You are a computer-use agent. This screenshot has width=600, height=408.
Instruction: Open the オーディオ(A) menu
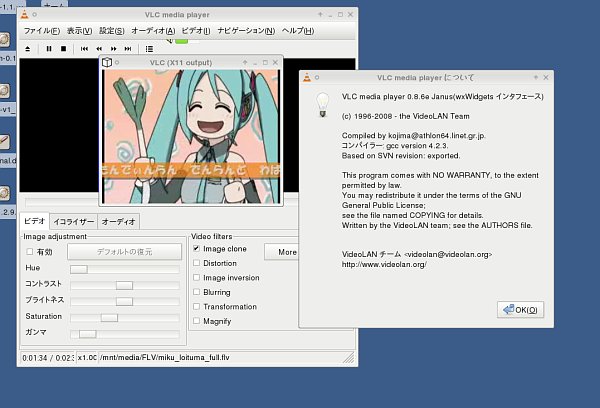tap(153, 31)
